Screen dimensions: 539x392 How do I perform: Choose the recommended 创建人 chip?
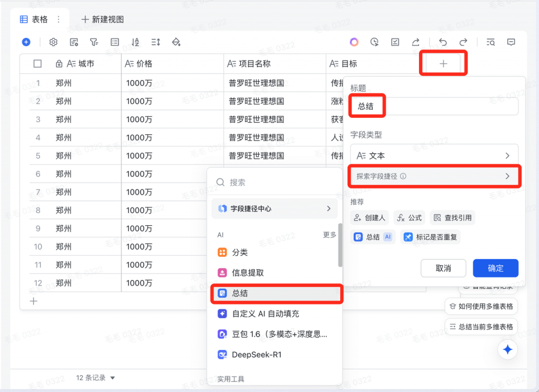370,218
